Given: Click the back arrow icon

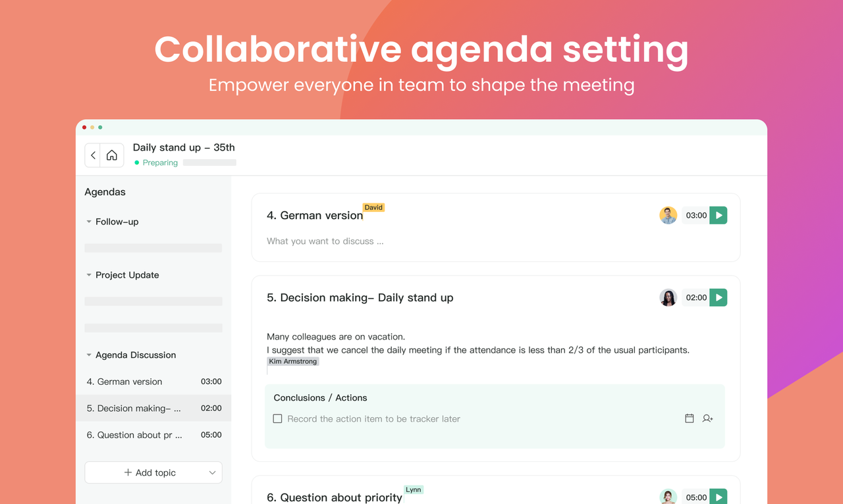Looking at the screenshot, I should (93, 155).
